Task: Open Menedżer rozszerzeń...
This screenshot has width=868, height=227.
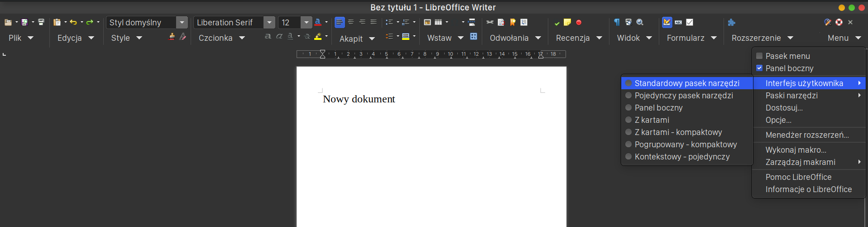Action: (809, 135)
